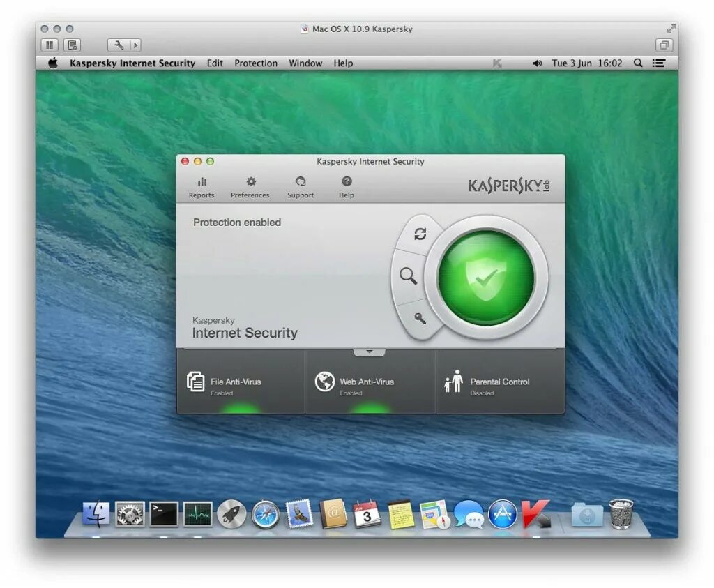Open the Parental Control panel
This screenshot has height=588, width=714.
click(501, 382)
